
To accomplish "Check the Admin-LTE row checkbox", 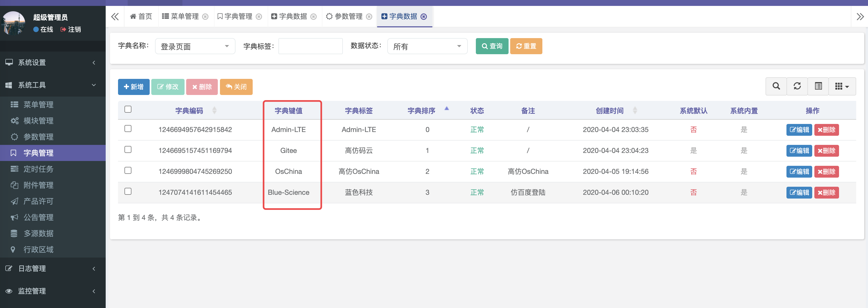I will coord(128,129).
